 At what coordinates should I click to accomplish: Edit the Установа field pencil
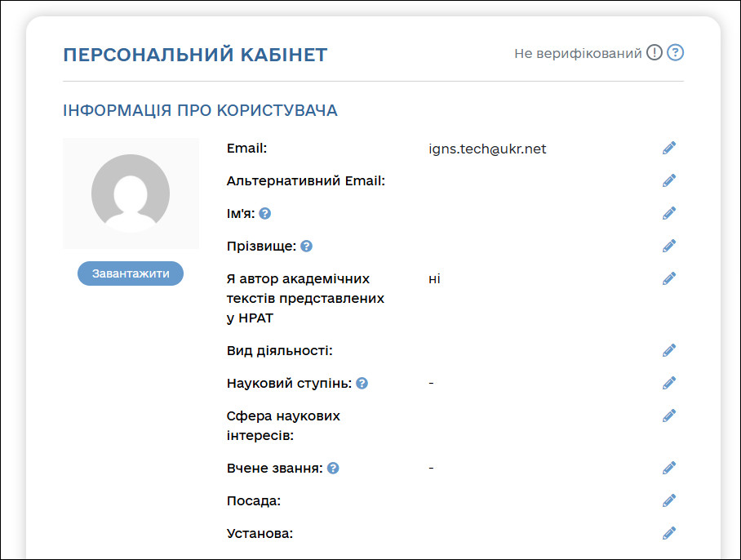click(x=668, y=533)
